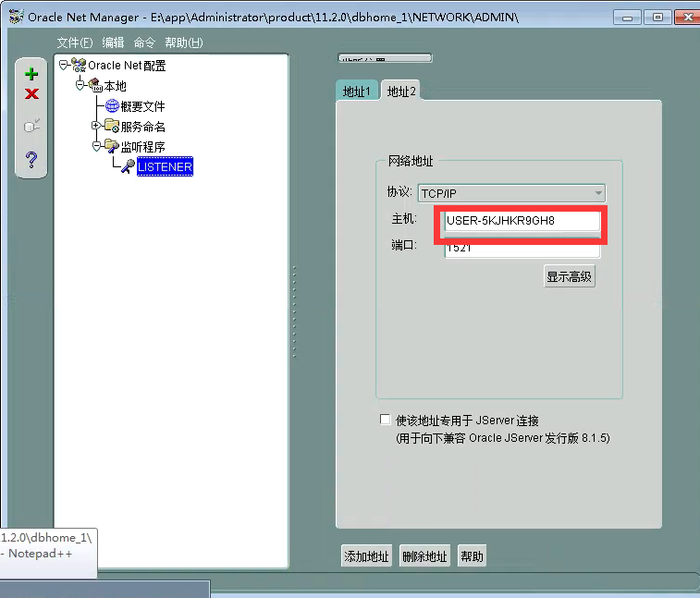Click the grayed Test Service icon
The width and height of the screenshot is (700, 598).
pos(31,126)
